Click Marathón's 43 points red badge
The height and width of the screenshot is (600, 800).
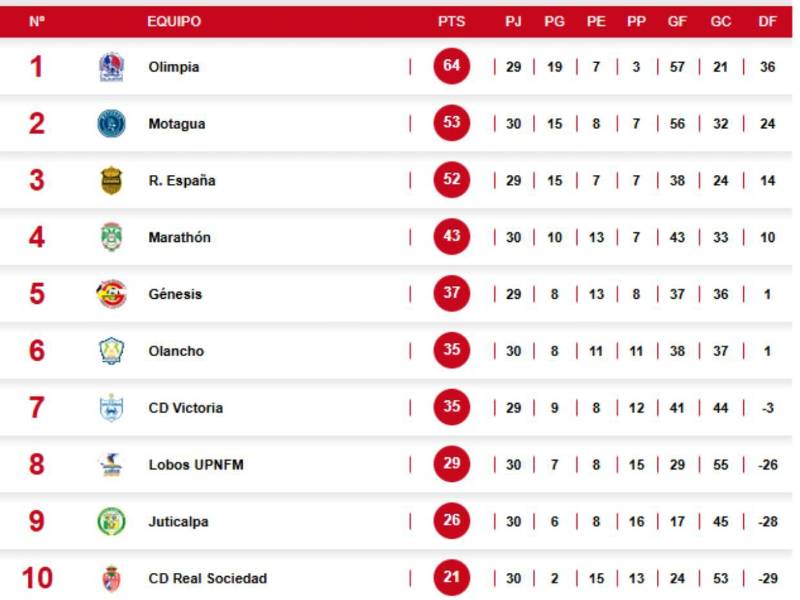pos(451,238)
